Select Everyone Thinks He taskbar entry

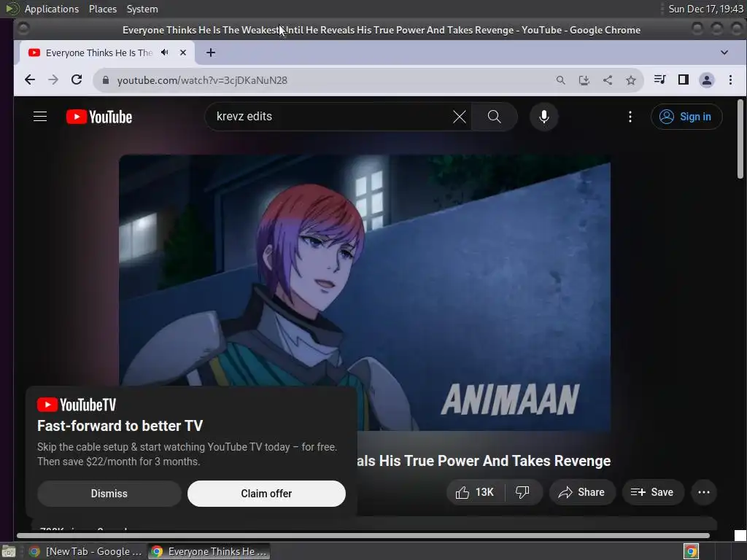(209, 551)
